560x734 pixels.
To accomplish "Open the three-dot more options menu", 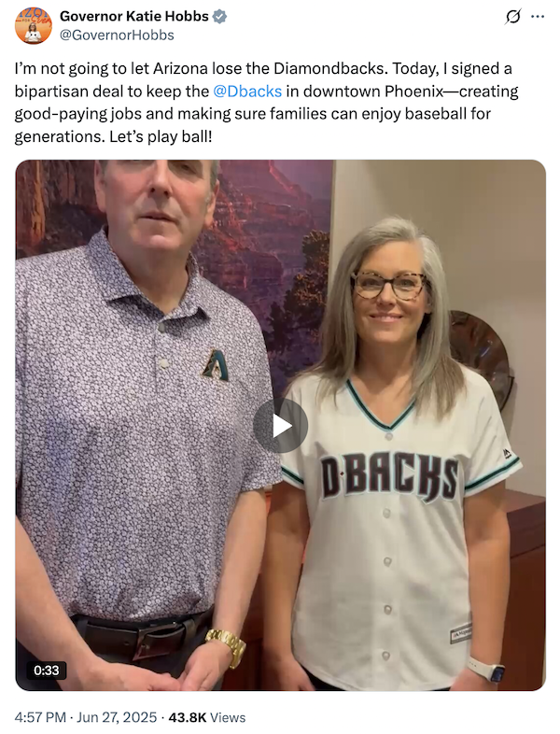I will (538, 17).
